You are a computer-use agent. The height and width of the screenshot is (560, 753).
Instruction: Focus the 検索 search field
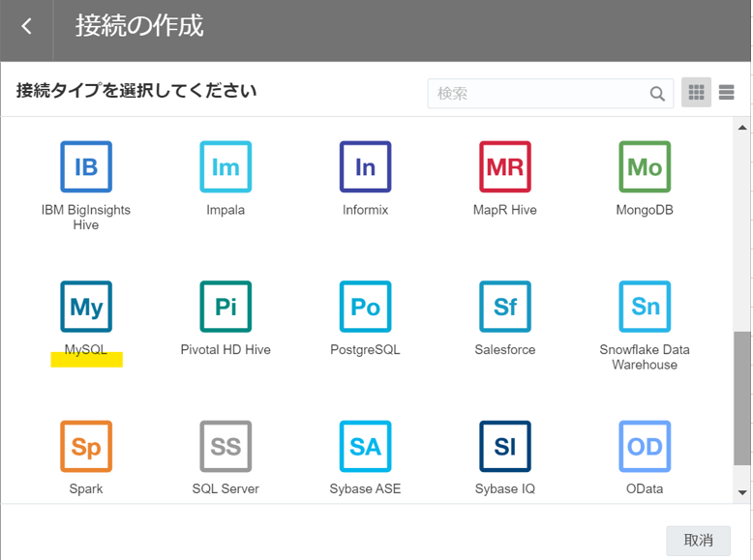pyautogui.click(x=551, y=94)
